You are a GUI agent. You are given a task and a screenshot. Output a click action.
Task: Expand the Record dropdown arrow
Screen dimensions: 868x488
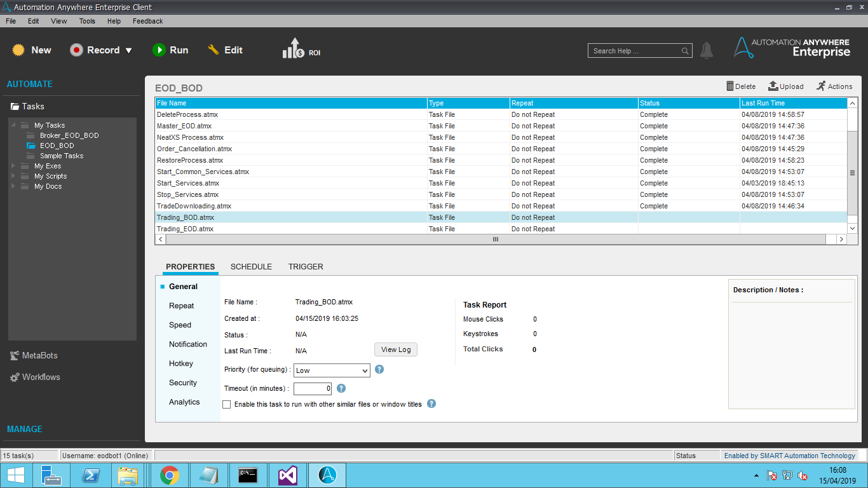129,51
